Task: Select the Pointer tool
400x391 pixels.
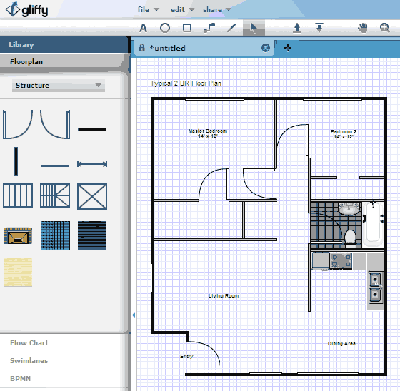Action: click(254, 28)
